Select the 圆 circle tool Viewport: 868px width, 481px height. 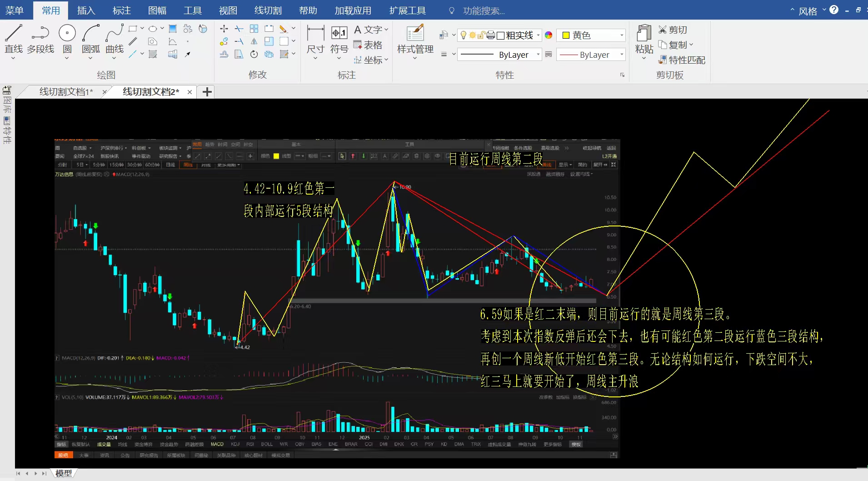coord(67,39)
